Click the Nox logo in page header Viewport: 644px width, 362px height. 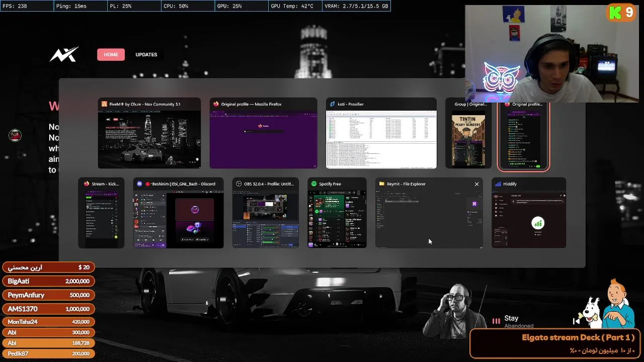[64, 54]
